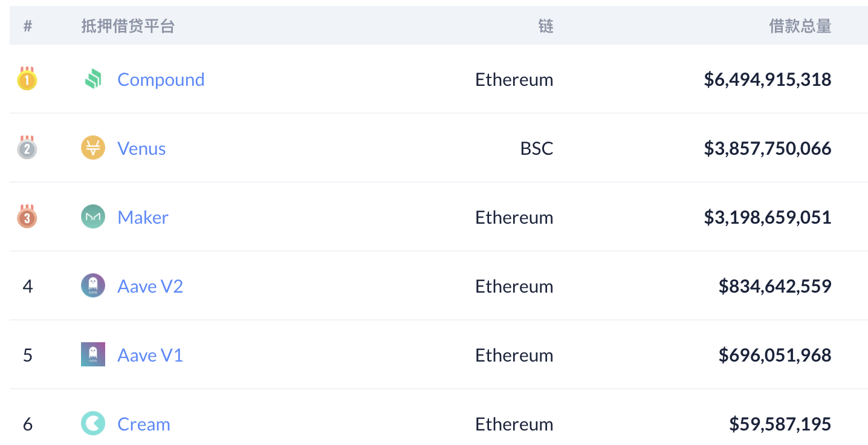This screenshot has width=868, height=445.
Task: Open the Cream platform link
Action: click(x=144, y=423)
